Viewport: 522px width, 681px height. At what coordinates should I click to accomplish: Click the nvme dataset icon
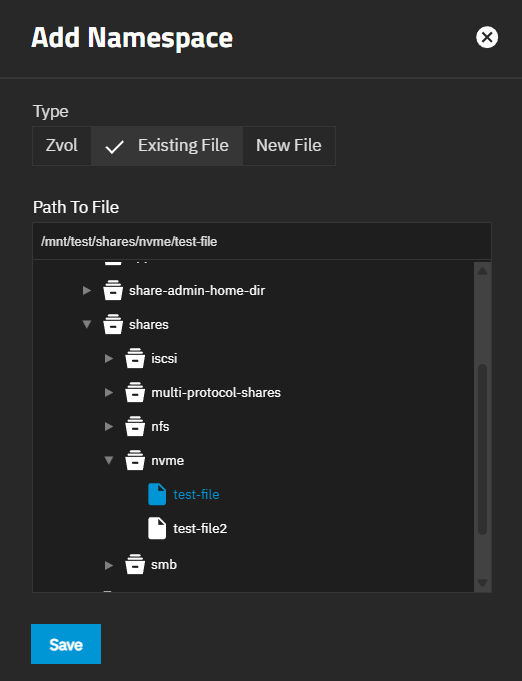pos(135,460)
